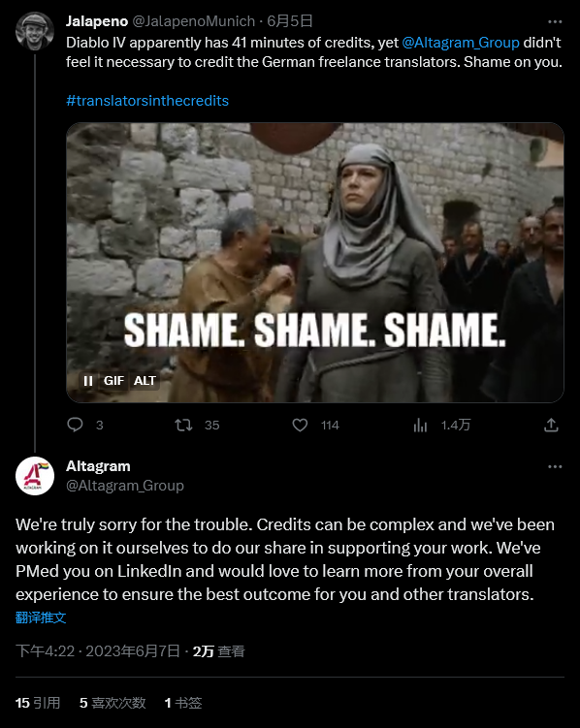580x728 pixels.
Task: Click the reply icon under Jalapeno's tweet
Action: click(x=75, y=425)
